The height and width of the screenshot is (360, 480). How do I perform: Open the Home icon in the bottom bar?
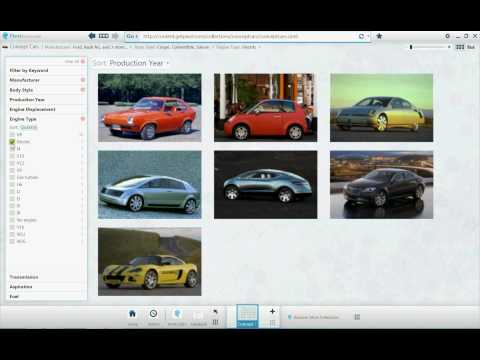132,314
